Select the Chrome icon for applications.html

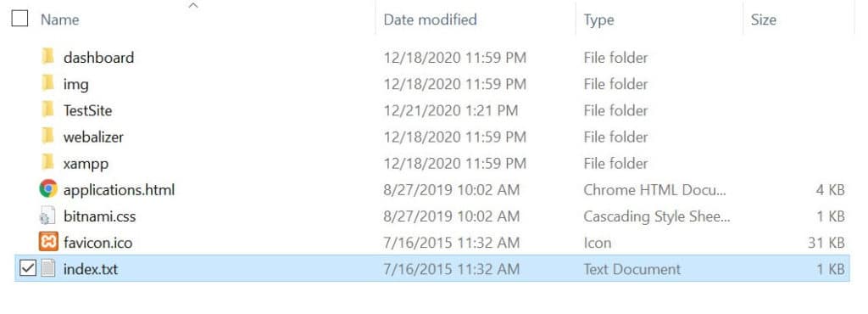pos(48,189)
